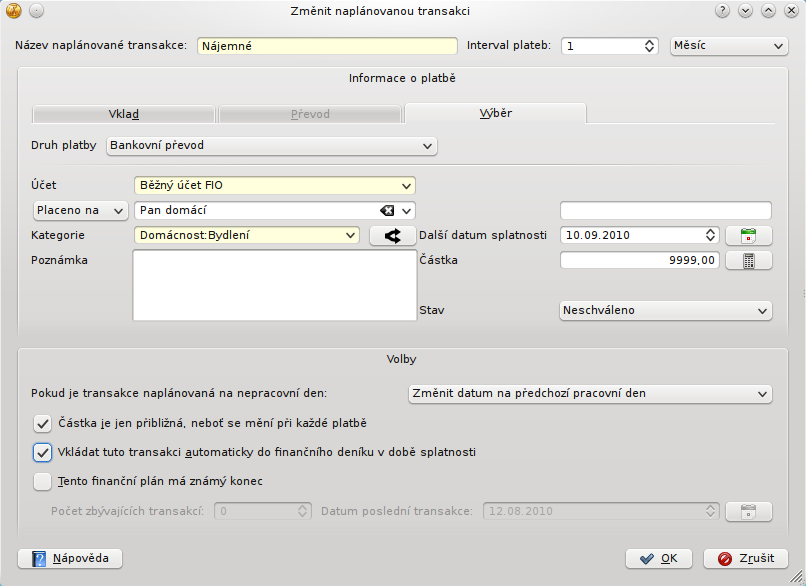The height and width of the screenshot is (586, 806).
Task: Click the Zrušit cancel button
Action: (745, 558)
